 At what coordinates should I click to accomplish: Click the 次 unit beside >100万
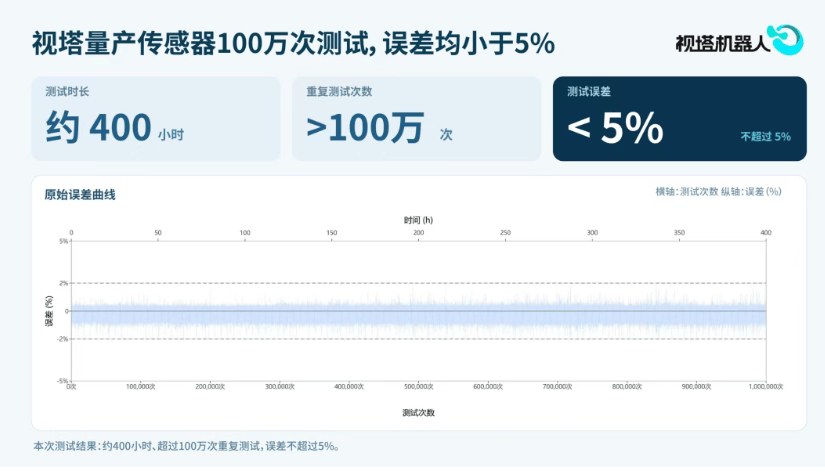[x=446, y=135]
